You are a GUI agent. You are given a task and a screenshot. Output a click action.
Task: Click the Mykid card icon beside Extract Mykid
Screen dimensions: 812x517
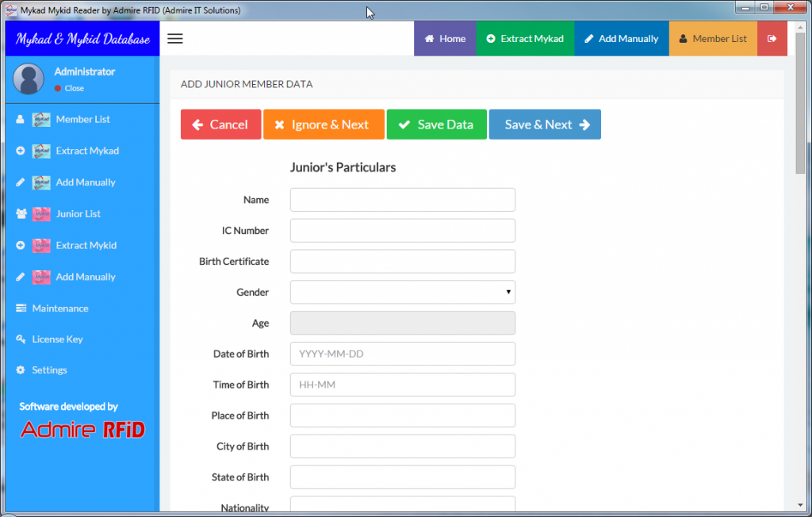41,246
